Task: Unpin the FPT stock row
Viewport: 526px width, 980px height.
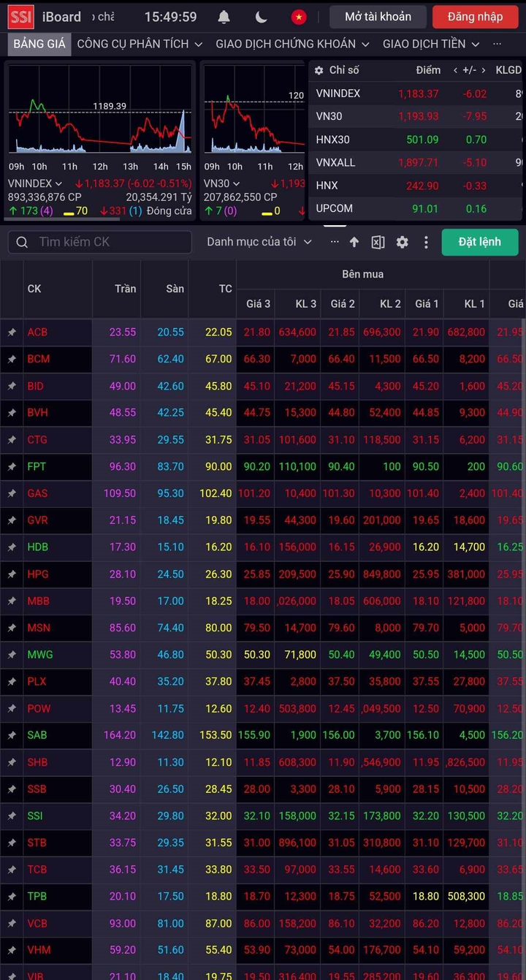Action: 12,466
